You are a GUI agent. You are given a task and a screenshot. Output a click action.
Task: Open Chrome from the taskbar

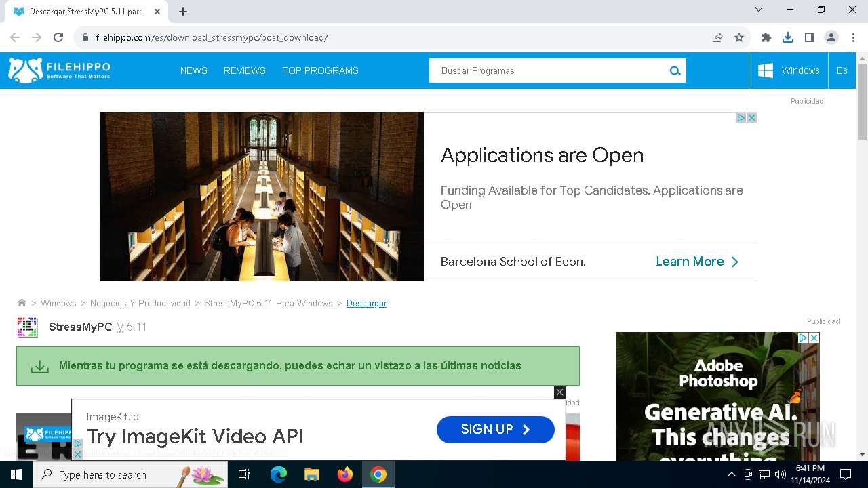pos(378,474)
